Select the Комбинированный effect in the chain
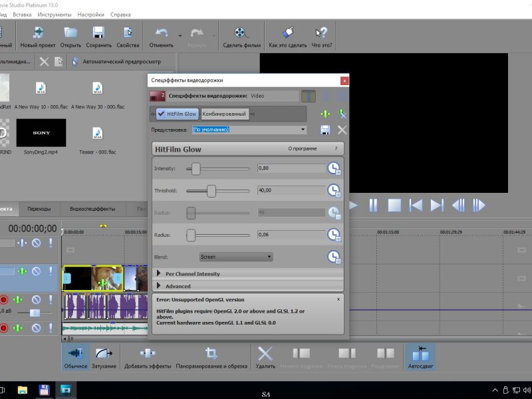The height and width of the screenshot is (399, 532). (x=224, y=114)
